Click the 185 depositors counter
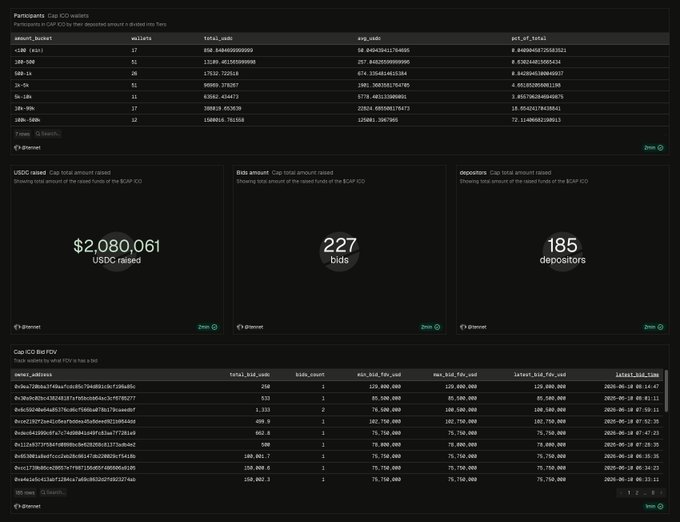 click(x=562, y=245)
